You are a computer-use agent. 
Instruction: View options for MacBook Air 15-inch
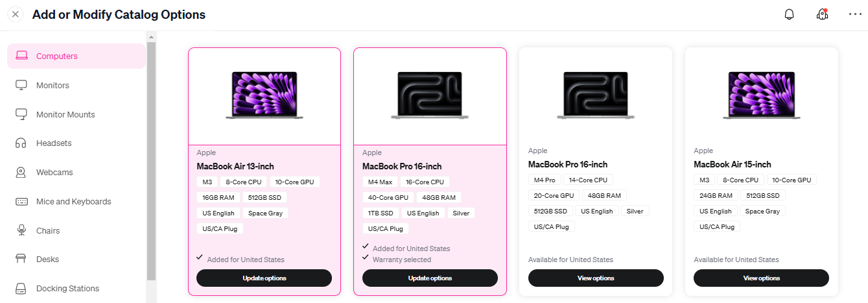click(x=761, y=278)
